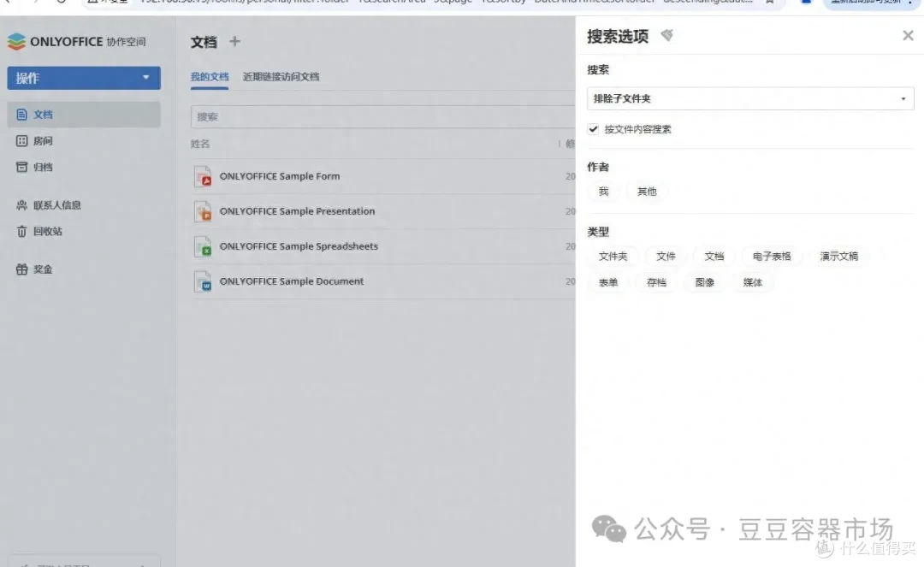Click the Sample Presentation file icon

point(203,211)
